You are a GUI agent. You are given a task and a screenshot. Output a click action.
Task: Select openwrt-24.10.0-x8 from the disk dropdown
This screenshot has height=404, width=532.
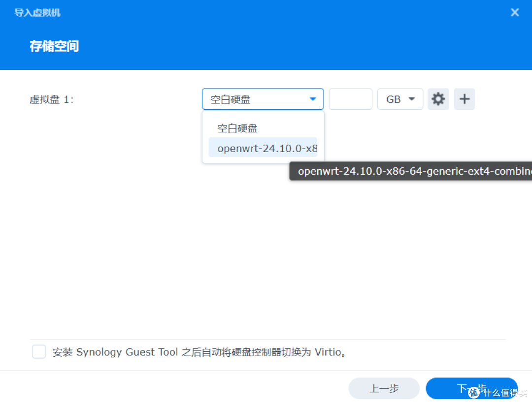[x=266, y=148]
